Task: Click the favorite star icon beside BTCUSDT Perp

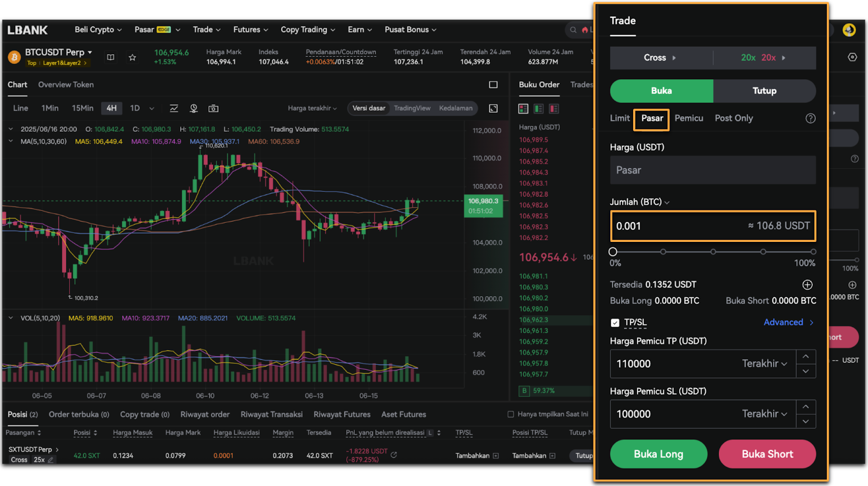Action: (x=132, y=57)
